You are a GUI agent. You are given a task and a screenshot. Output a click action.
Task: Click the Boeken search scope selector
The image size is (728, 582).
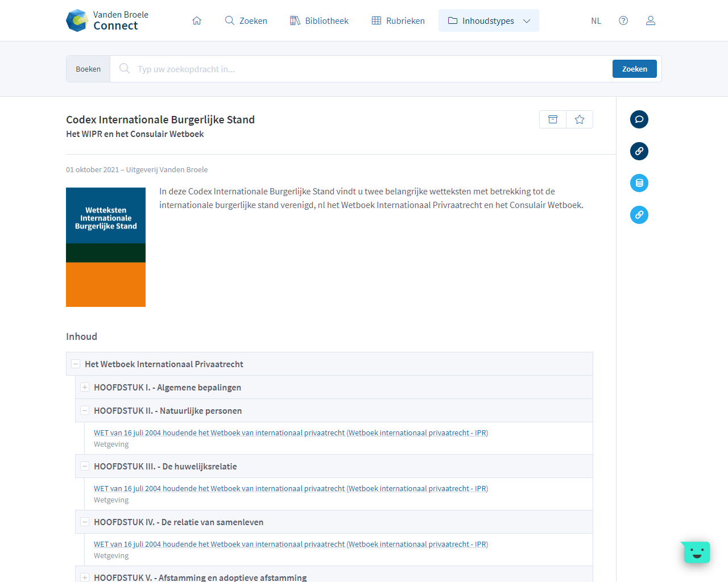tap(88, 69)
